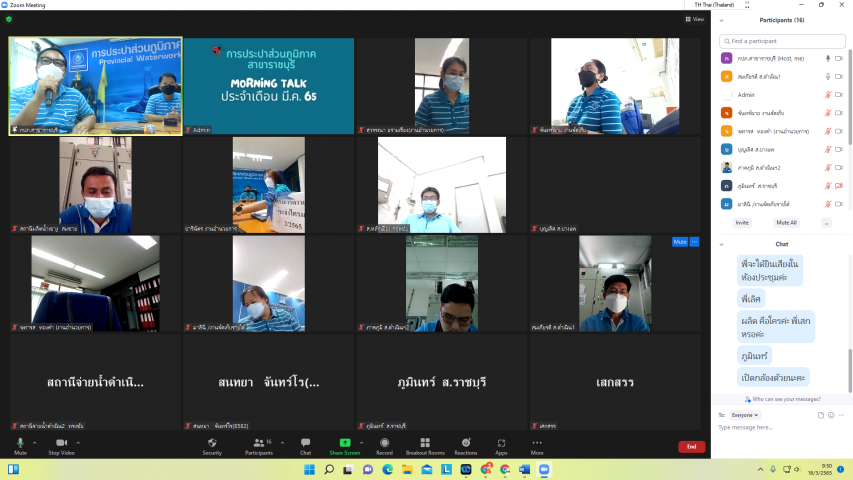The image size is (853, 480).
Task: Open the More options in toolbar
Action: (x=537, y=446)
